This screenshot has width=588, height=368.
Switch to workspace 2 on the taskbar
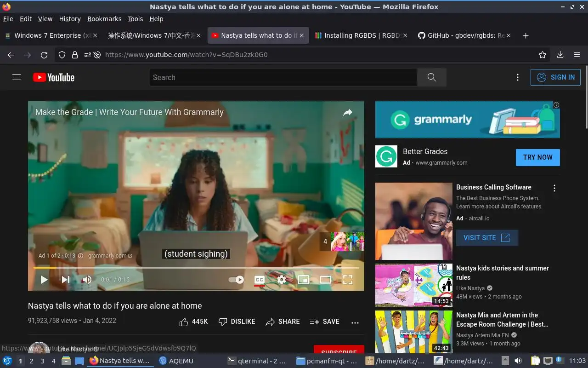31,361
